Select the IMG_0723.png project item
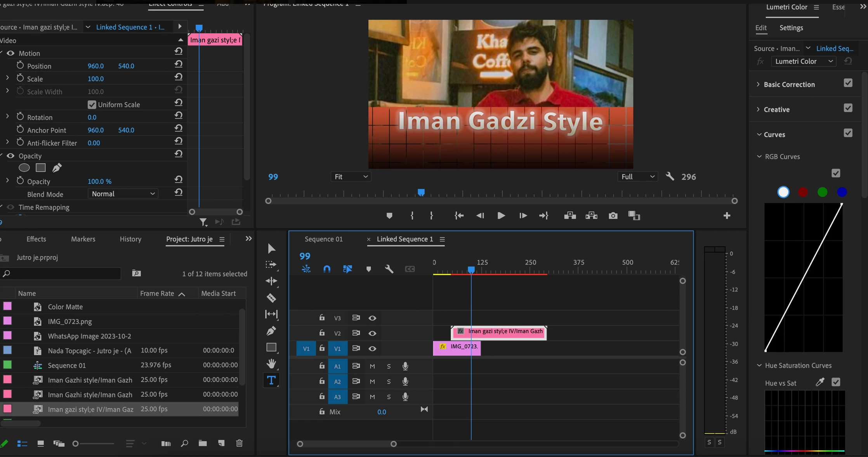Screen dimensions: 868x457 pyautogui.click(x=70, y=321)
